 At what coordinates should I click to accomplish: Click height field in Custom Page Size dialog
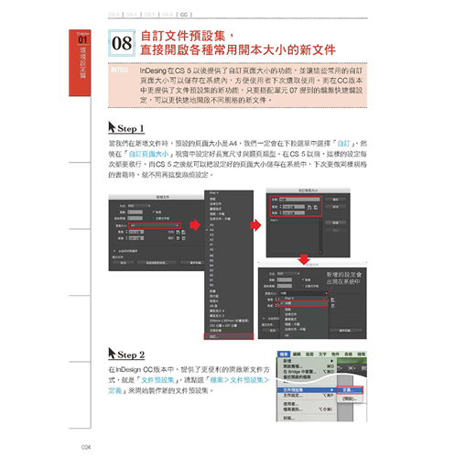click(x=294, y=213)
